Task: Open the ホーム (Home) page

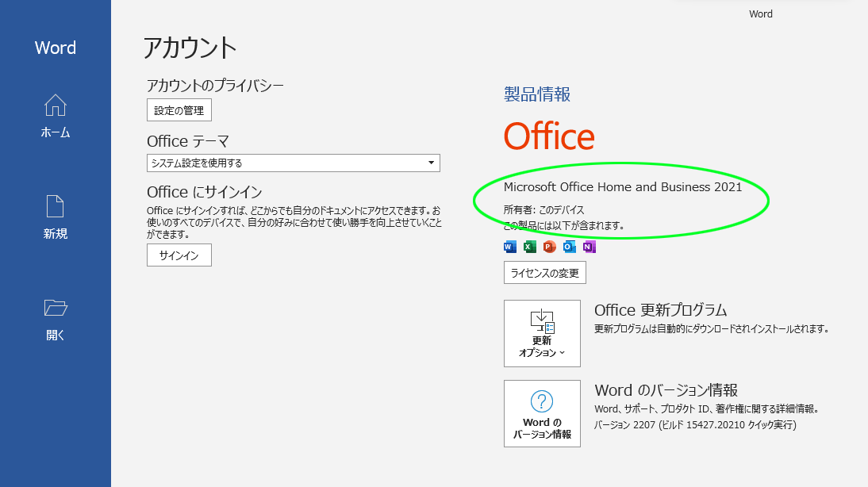Action: (x=56, y=116)
